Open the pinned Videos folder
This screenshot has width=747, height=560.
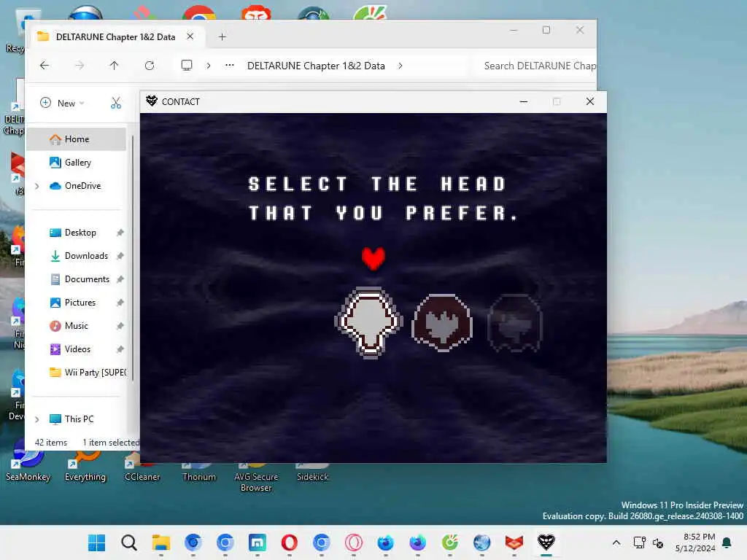click(77, 349)
